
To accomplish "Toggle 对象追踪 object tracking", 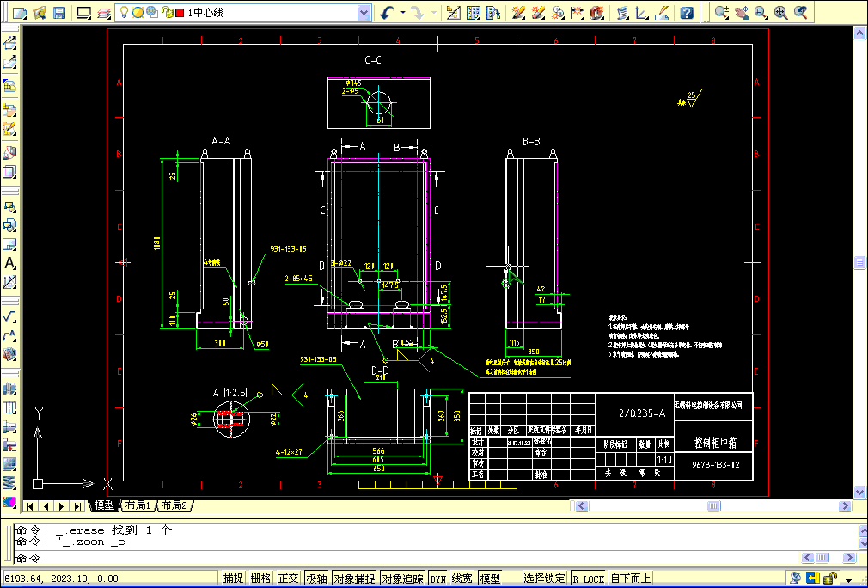I will pos(402,579).
